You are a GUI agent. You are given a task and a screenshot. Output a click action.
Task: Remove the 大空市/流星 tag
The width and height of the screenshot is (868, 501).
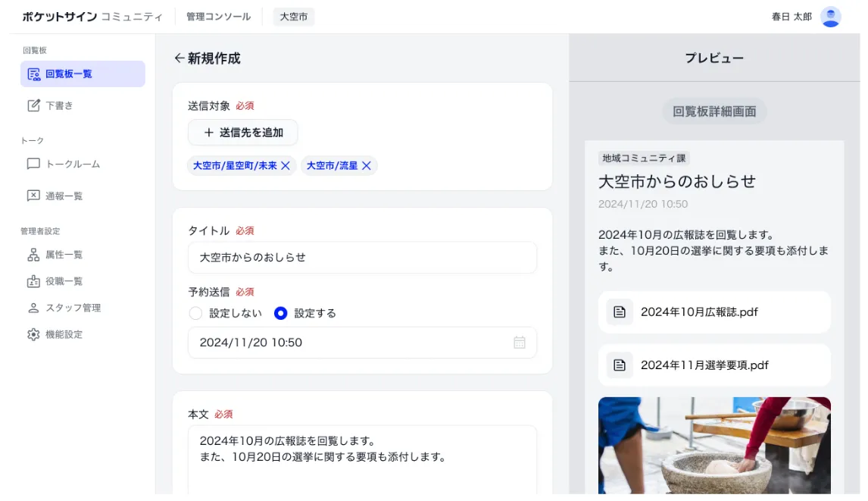tap(367, 165)
